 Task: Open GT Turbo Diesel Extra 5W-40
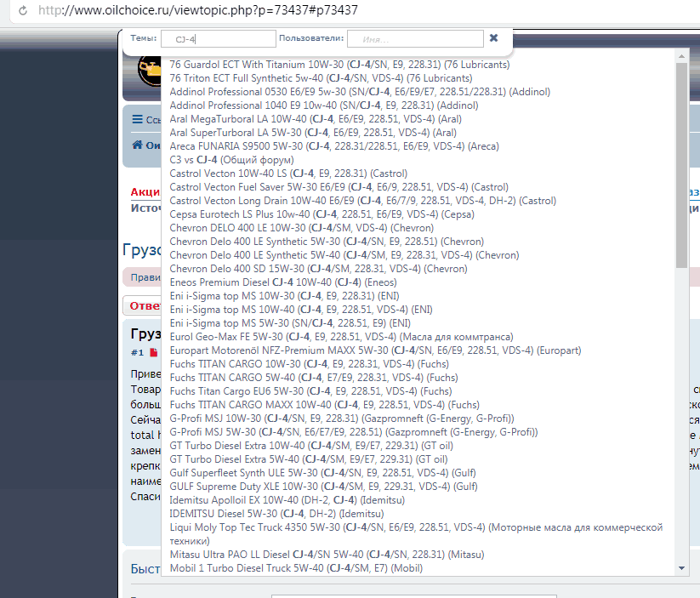309,459
